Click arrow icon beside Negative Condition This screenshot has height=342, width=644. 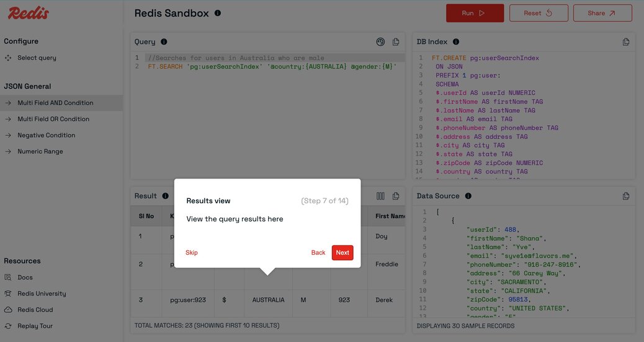pyautogui.click(x=8, y=135)
